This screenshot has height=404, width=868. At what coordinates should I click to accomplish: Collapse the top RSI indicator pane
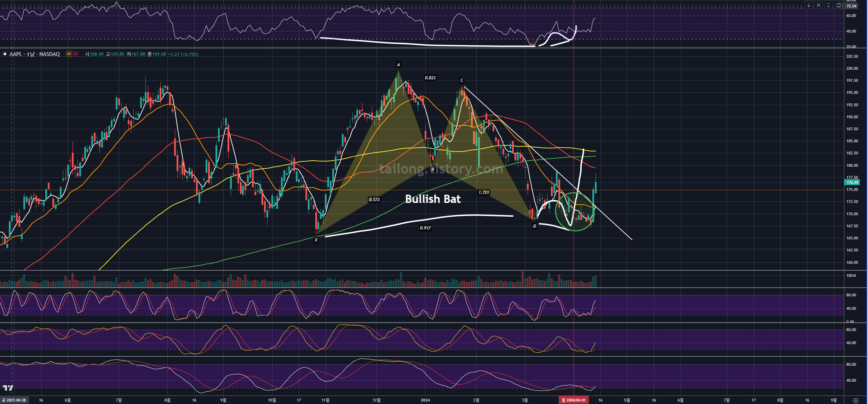pos(828,5)
